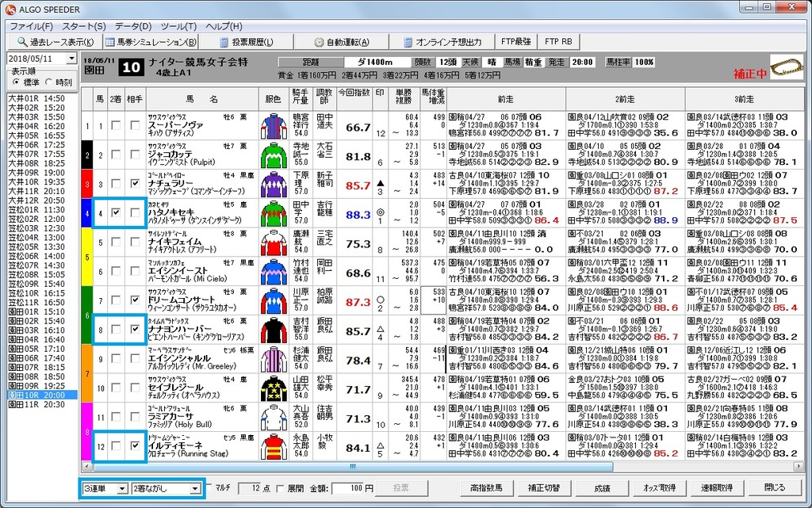Uncheck 2着 box for ハタノキセキ
This screenshot has height=508, width=812.
pyautogui.click(x=116, y=212)
